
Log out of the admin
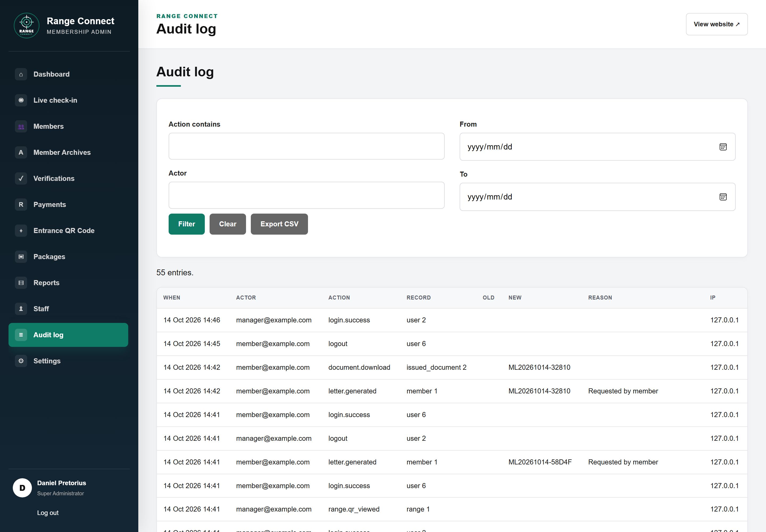tap(48, 513)
